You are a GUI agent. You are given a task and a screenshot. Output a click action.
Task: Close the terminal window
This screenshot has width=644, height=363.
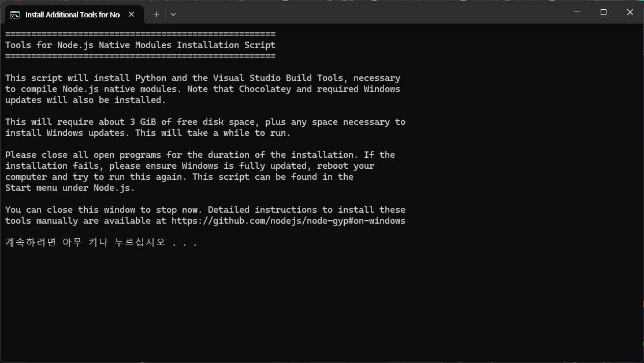630,12
